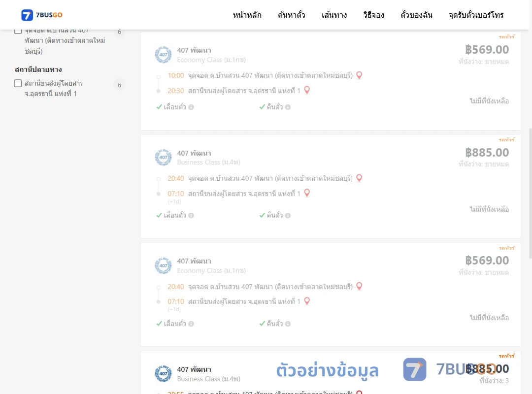Open map pin for 07:10 Business Class arrival
Screen dimensions: 532x394
307,193
